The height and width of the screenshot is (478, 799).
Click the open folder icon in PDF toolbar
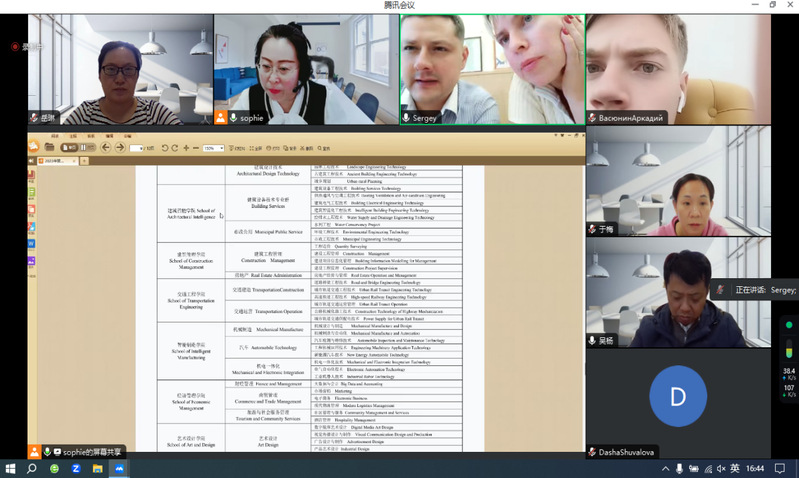click(x=49, y=147)
